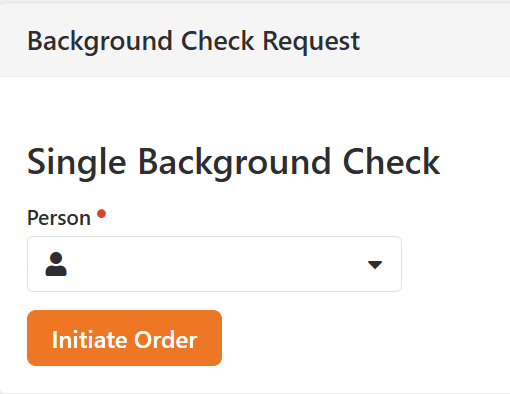Click the word "Single" in the heading
The height and width of the screenshot is (394, 510).
click(x=77, y=163)
